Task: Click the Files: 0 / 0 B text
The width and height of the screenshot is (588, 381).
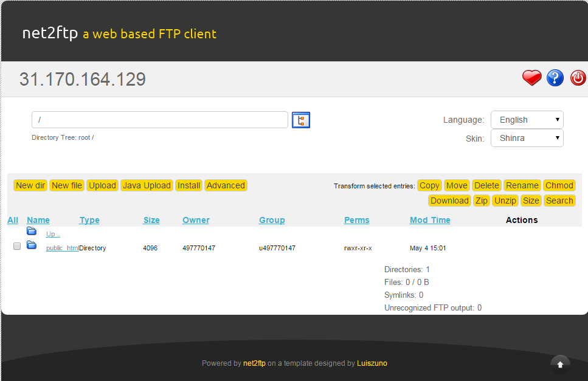Action: pyautogui.click(x=407, y=283)
